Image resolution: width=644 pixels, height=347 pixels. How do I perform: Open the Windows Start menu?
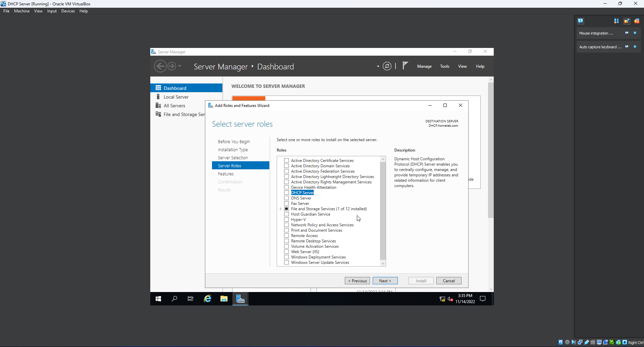click(158, 299)
